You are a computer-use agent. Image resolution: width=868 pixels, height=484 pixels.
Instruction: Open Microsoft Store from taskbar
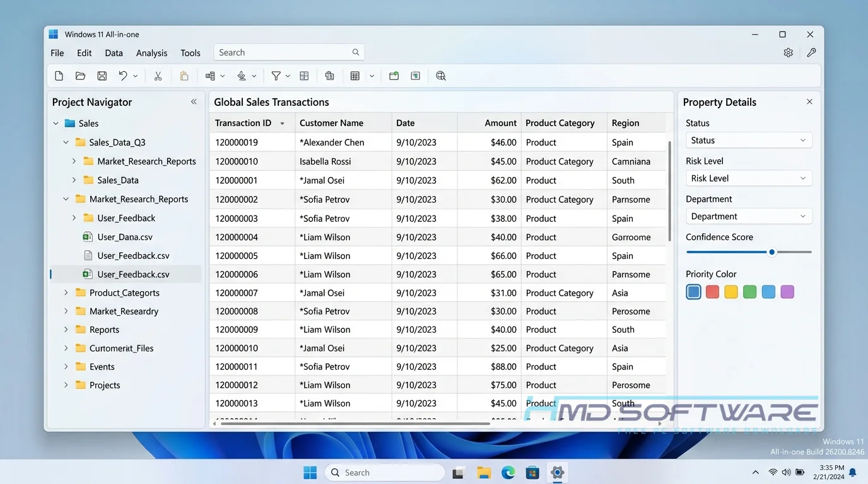click(532, 473)
